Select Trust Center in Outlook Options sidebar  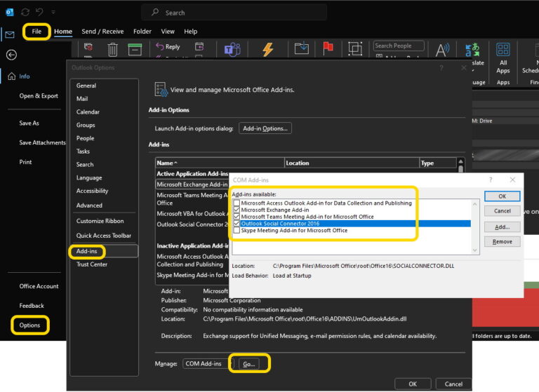click(x=91, y=264)
